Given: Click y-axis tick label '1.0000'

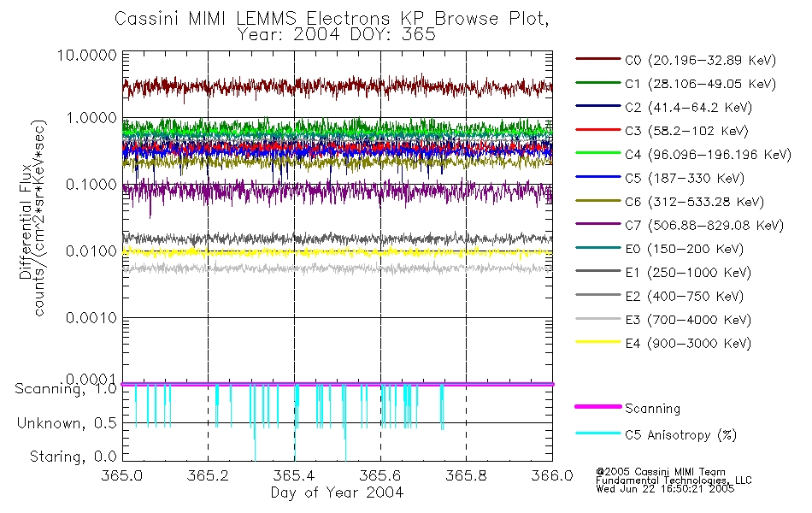Looking at the screenshot, I should (91, 118).
